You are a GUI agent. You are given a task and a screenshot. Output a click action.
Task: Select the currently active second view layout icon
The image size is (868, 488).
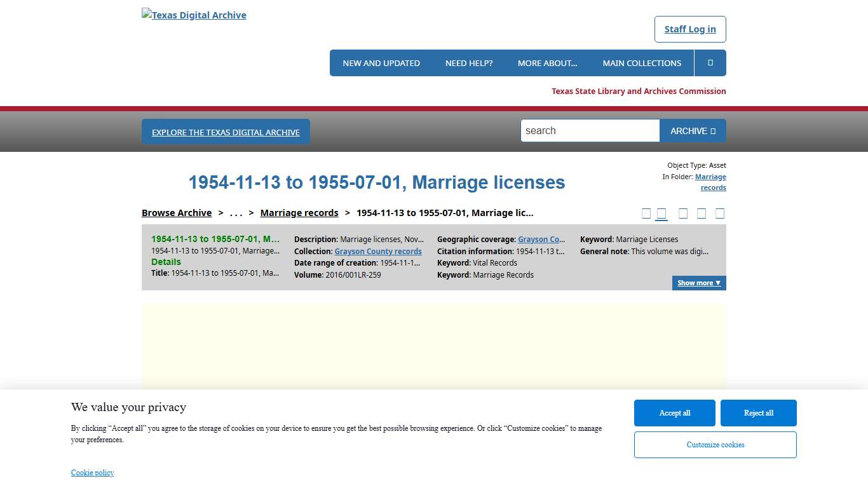(661, 213)
